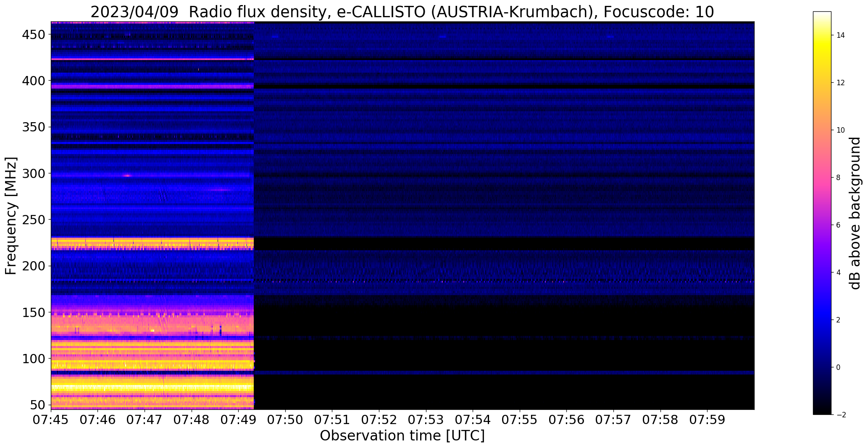Click the colorbar tick value 4
868x448 pixels.
click(838, 272)
